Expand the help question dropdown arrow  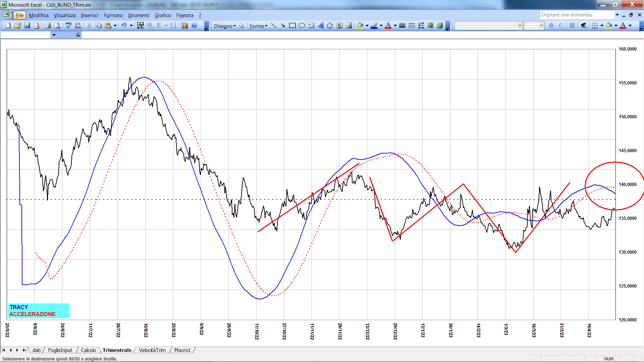pyautogui.click(x=617, y=15)
